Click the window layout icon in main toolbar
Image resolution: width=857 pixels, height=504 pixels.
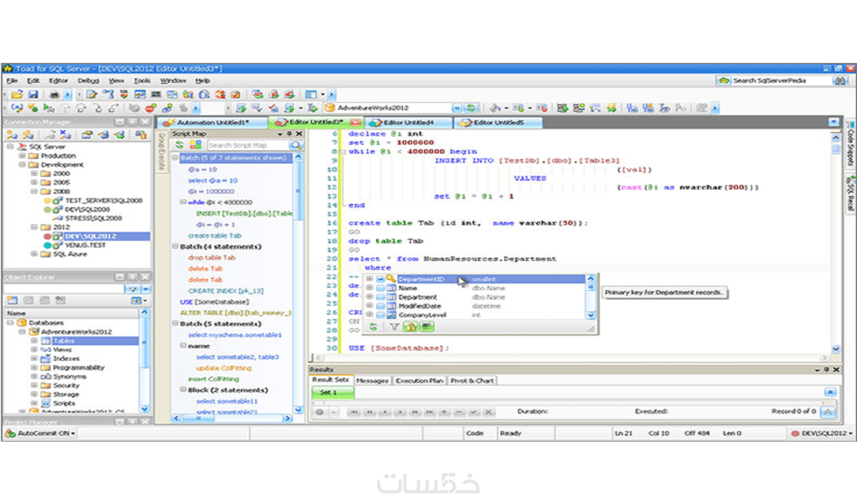(311, 94)
